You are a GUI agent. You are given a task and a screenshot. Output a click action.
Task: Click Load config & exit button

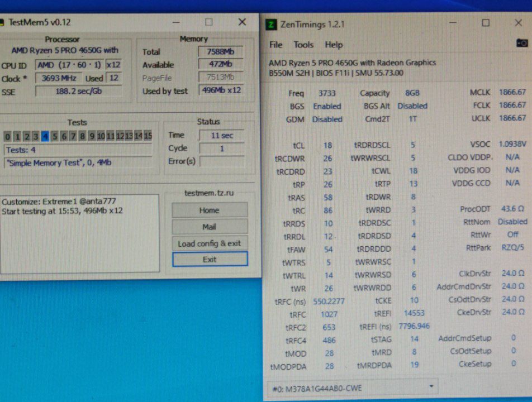[x=210, y=243]
